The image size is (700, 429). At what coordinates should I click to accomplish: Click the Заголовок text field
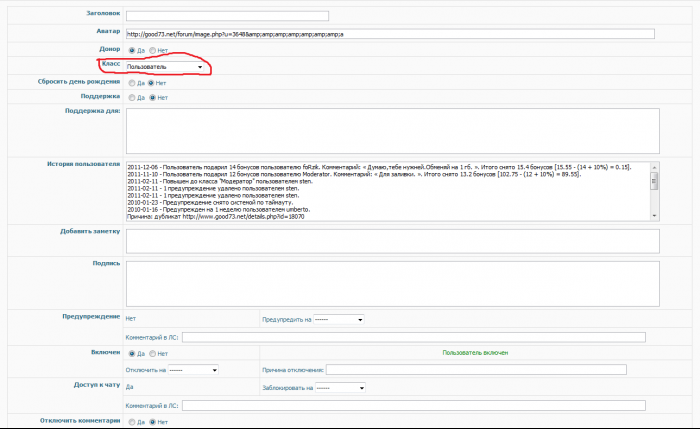coord(228,16)
